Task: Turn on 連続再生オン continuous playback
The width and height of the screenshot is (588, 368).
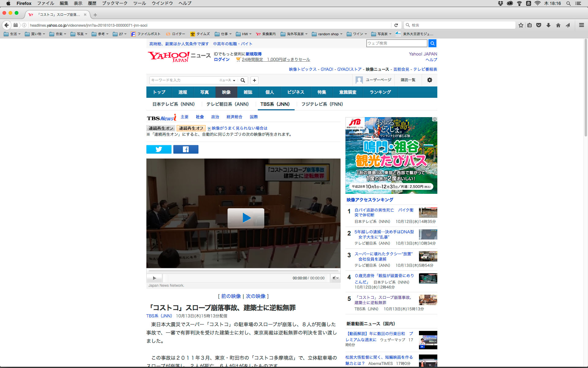Action: pyautogui.click(x=161, y=128)
